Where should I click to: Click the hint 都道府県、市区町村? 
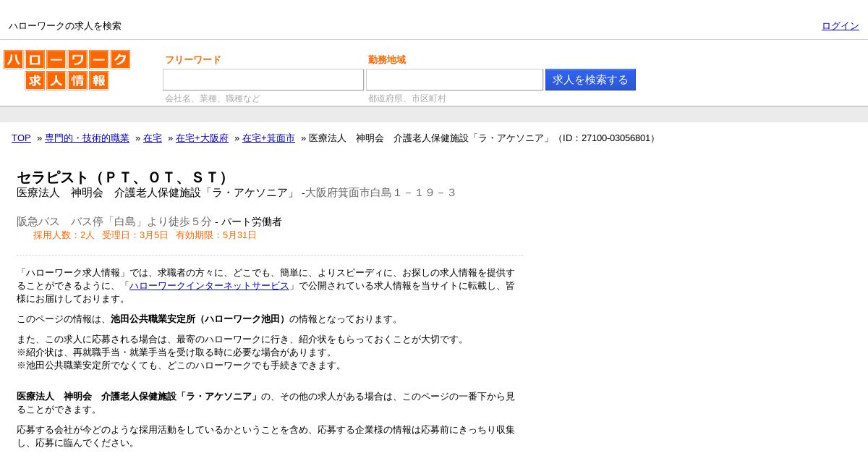(407, 98)
